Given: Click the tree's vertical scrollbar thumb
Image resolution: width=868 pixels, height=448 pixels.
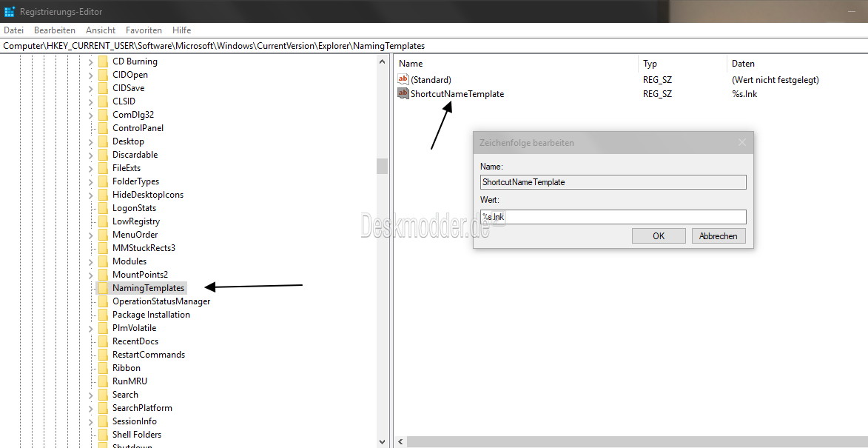Looking at the screenshot, I should click(x=382, y=166).
